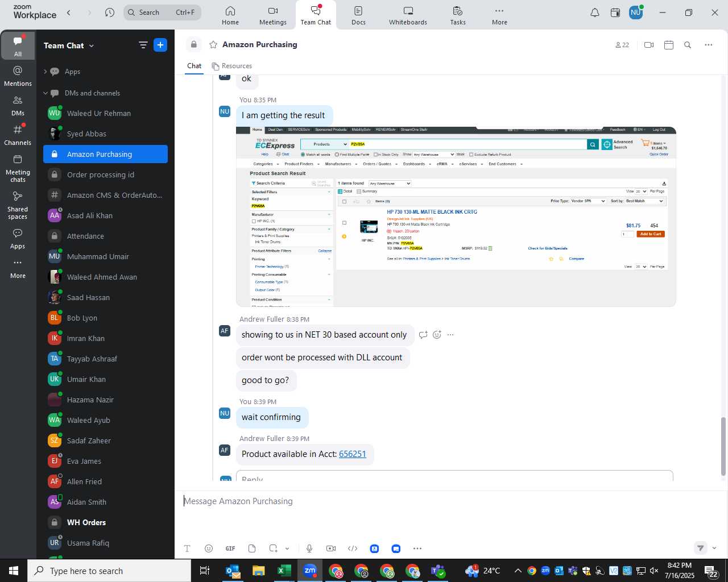Go back using the navigation arrow
The image size is (728, 582).
(69, 13)
